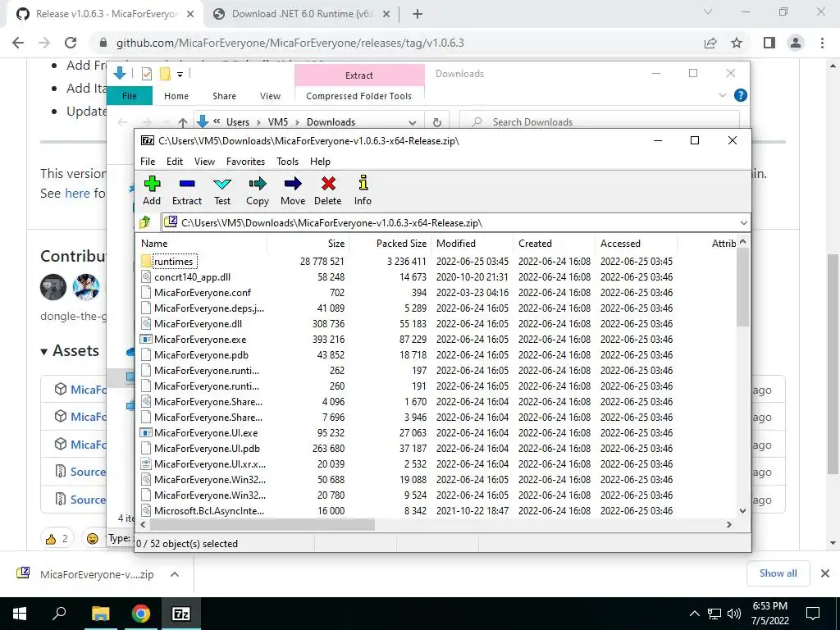Choose the Move tool in 7-Zip

[x=293, y=190]
